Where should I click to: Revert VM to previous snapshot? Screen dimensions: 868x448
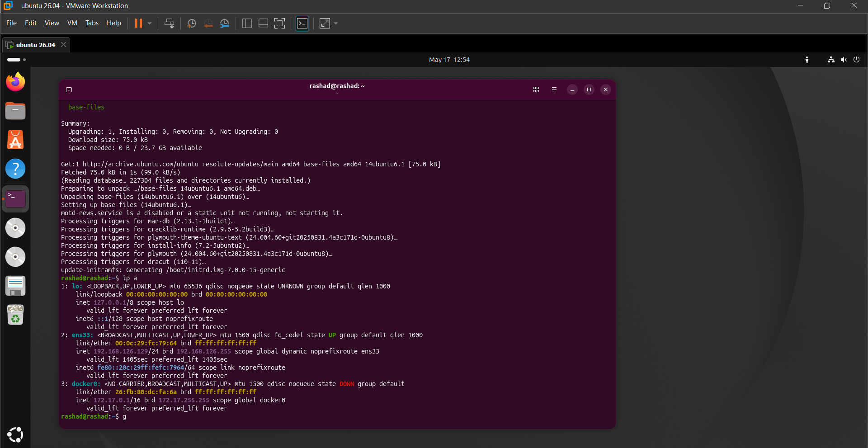point(208,24)
